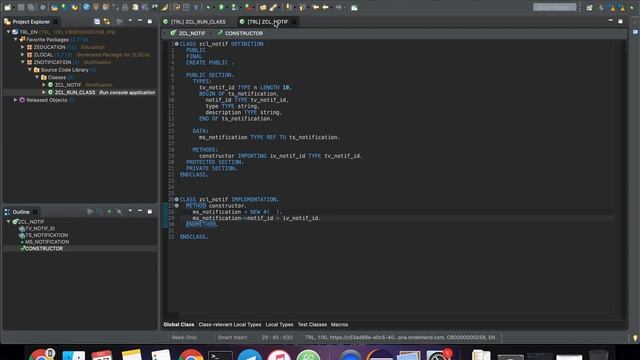The image size is (640, 360).
Task: Open Telegram from the macOS dock
Action: coord(249,355)
